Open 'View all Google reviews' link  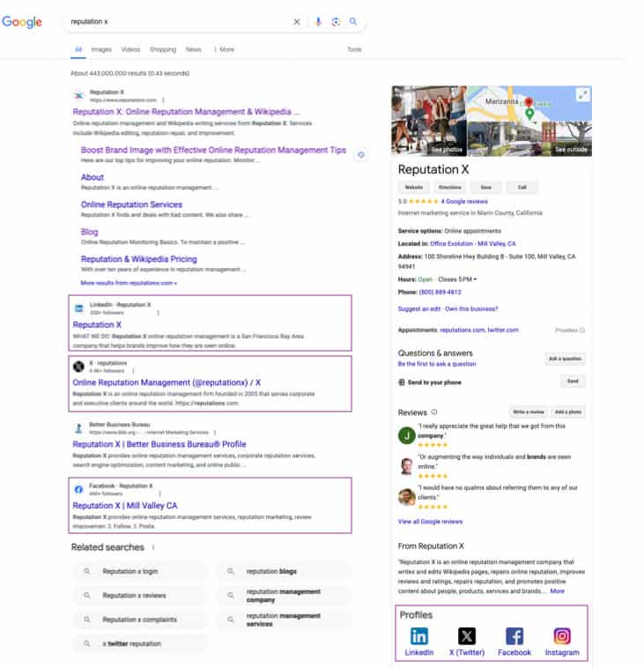[430, 522]
